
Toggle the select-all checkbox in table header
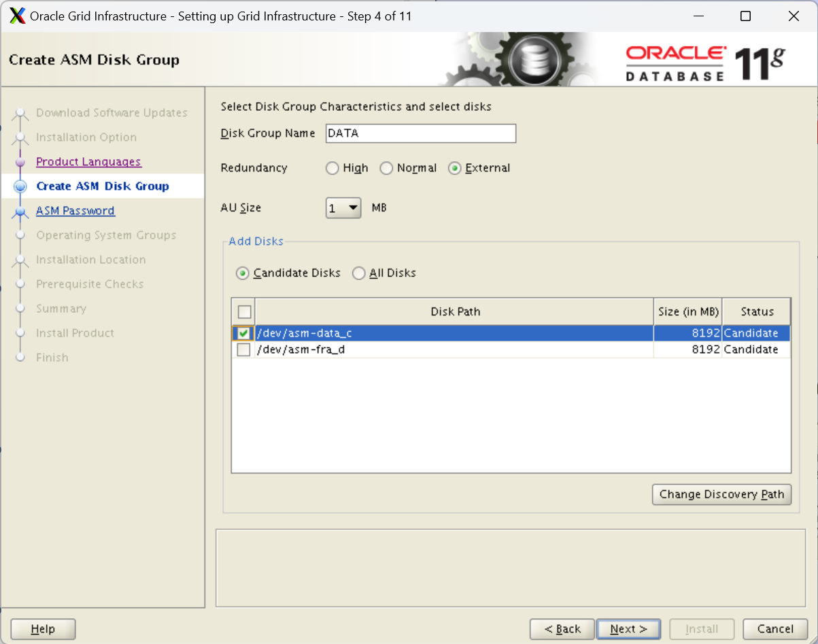point(244,312)
